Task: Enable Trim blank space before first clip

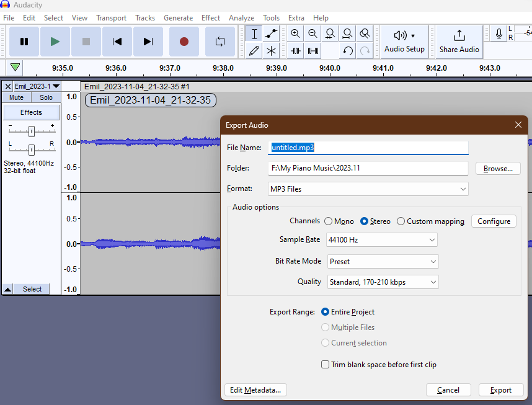Action: click(379, 365)
